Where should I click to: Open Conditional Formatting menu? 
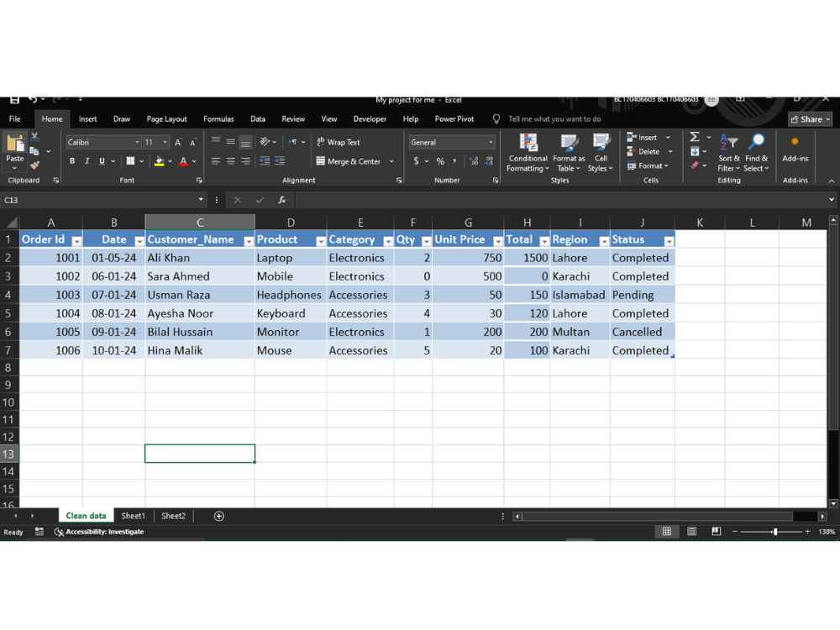coord(528,153)
